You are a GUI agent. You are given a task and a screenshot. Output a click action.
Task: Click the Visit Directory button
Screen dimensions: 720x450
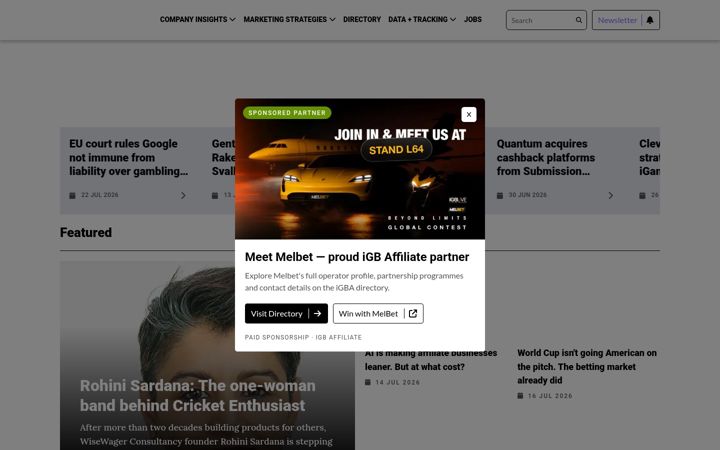286,314
